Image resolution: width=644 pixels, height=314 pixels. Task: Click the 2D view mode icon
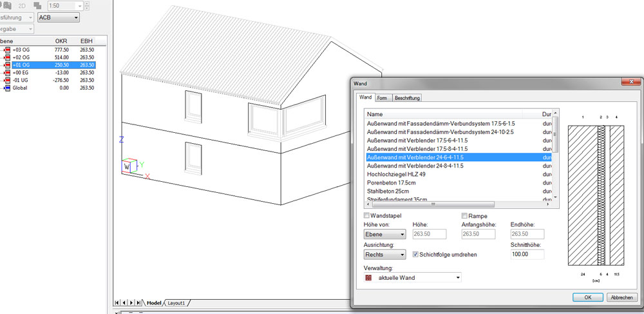pos(22,5)
